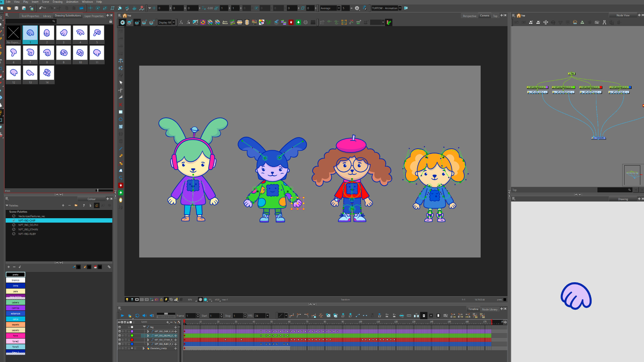644x362 pixels.
Task: Toggle check on NPT-RIG-RUBY palette
Action: pos(14,234)
